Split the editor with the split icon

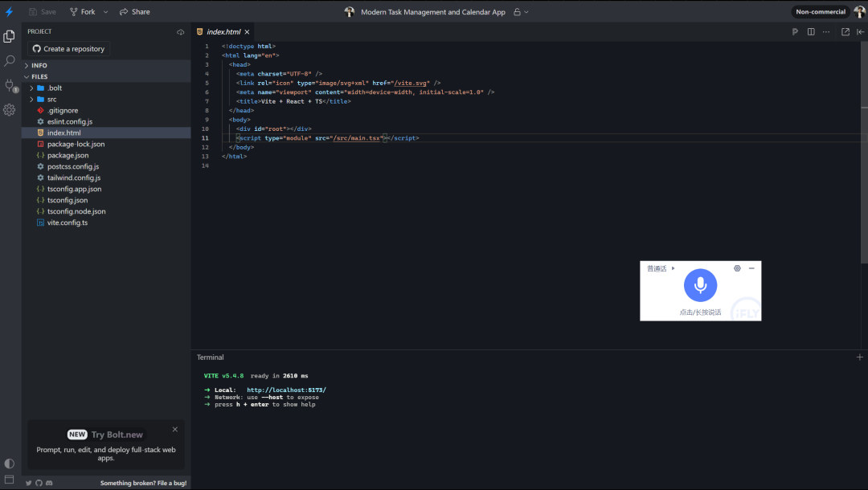point(810,32)
